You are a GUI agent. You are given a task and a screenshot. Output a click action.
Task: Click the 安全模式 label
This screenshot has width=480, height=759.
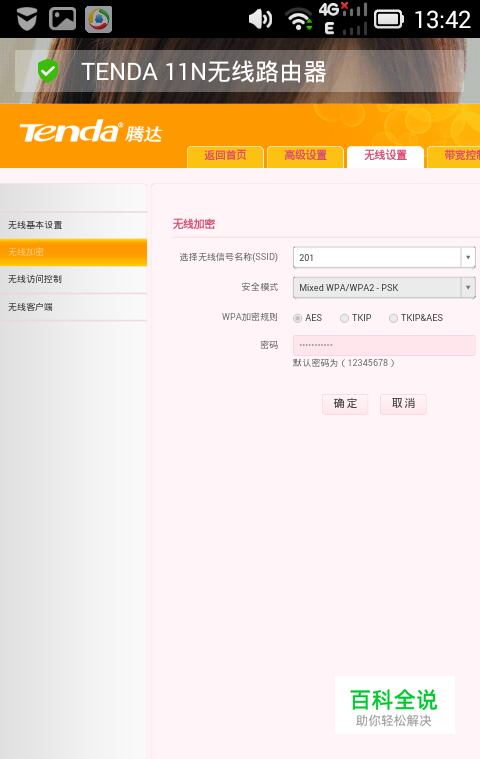pos(260,287)
